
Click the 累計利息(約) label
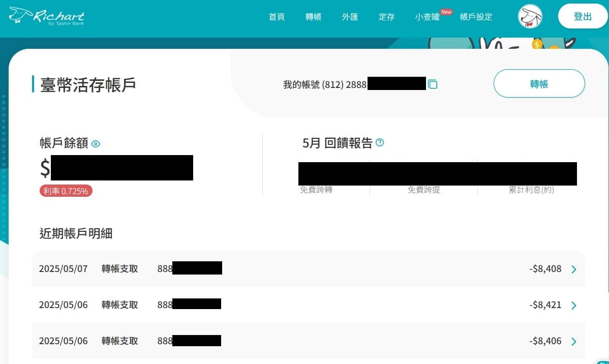[531, 190]
